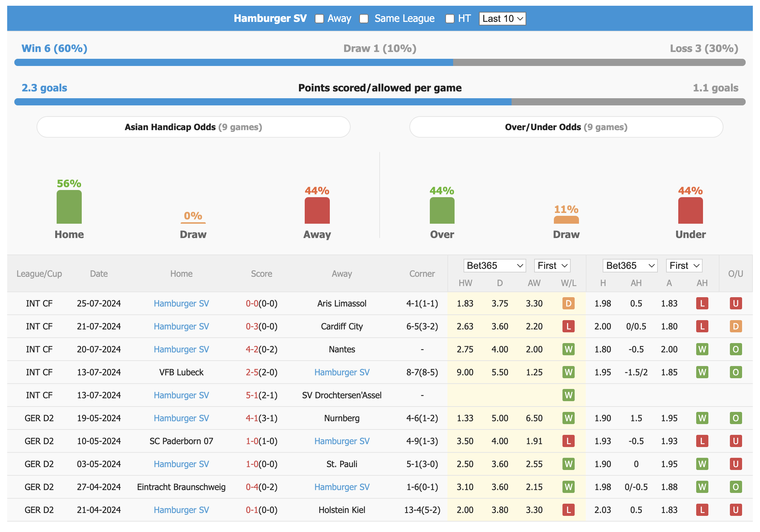Screen dimensions: 760x532
Task: Open Hamburger SV away link versus VFB Lubeck
Action: tap(342, 372)
